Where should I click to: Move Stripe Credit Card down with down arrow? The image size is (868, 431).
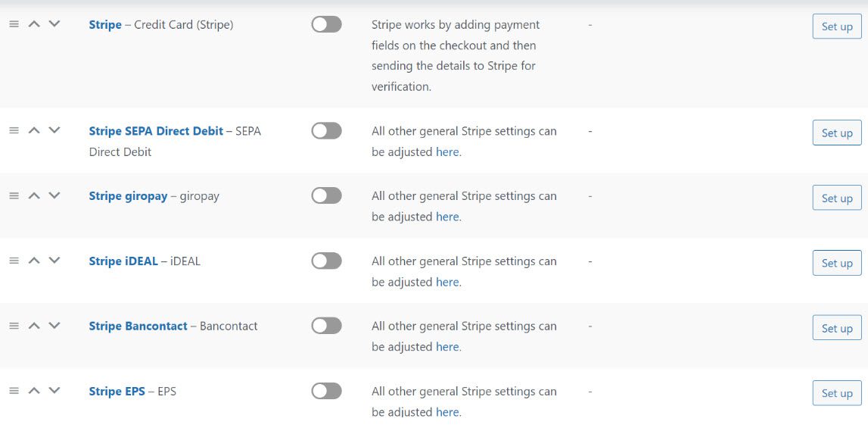tap(54, 24)
